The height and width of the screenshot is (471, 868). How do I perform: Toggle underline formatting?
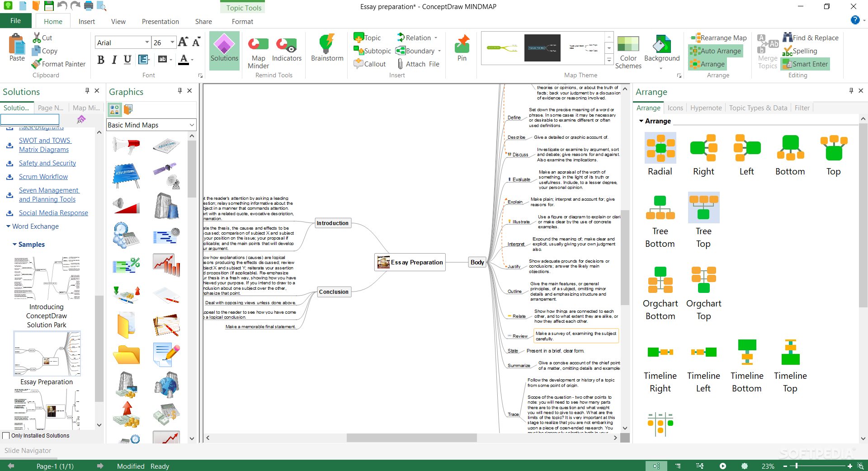(127, 60)
